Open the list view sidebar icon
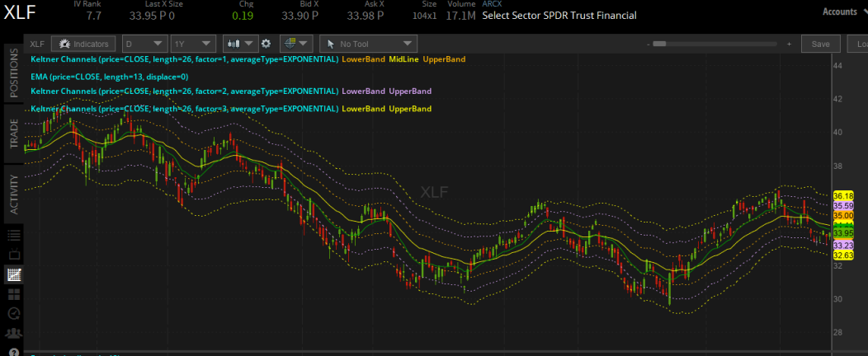Screen dimensions: 868x356 (x=14, y=235)
